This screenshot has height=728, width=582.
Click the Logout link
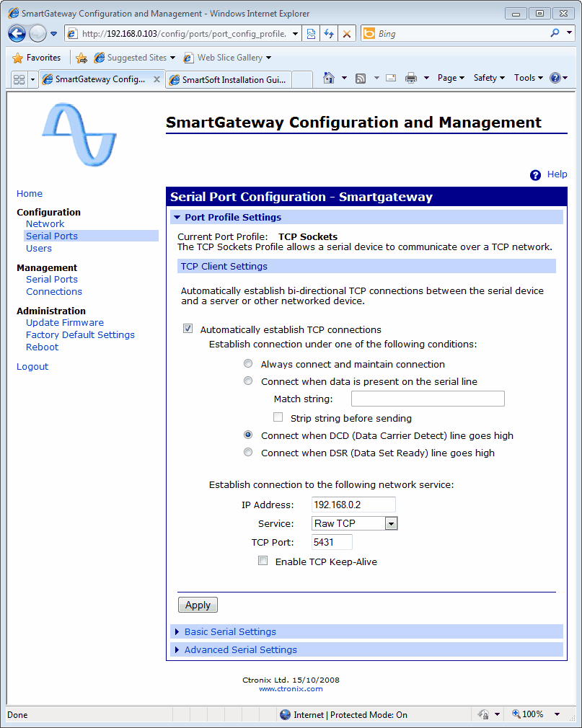tap(32, 367)
